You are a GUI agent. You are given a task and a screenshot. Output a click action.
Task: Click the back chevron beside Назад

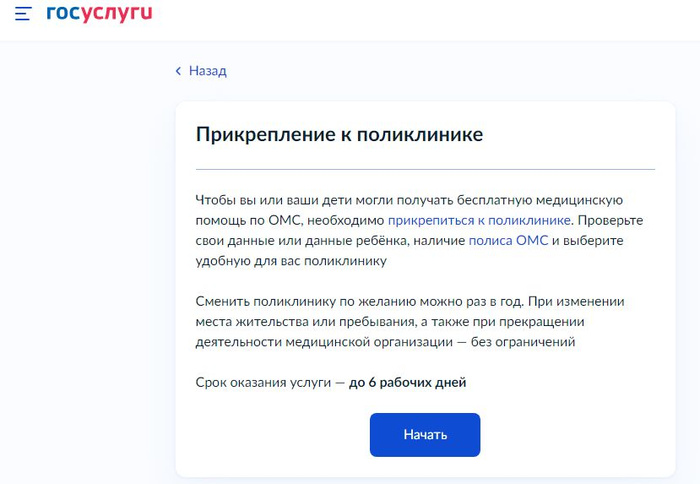pos(179,71)
